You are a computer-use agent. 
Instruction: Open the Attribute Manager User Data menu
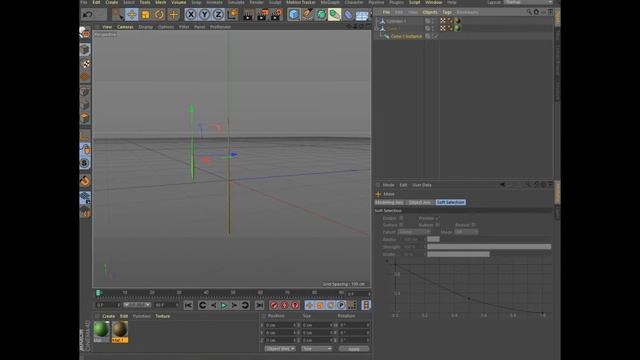pyautogui.click(x=422, y=185)
